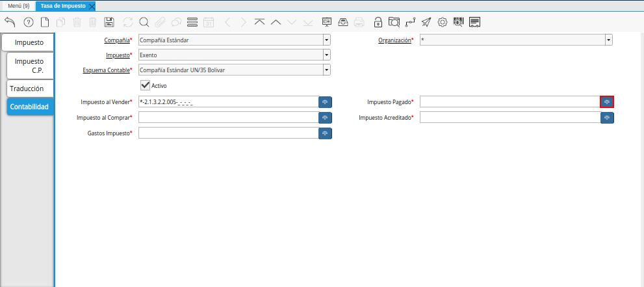Click the paper plane request icon

tap(426, 22)
